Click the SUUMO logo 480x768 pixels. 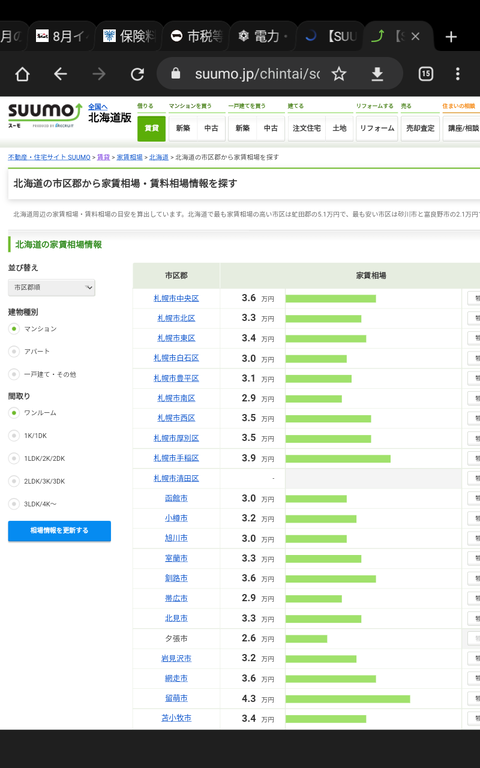[x=45, y=116]
